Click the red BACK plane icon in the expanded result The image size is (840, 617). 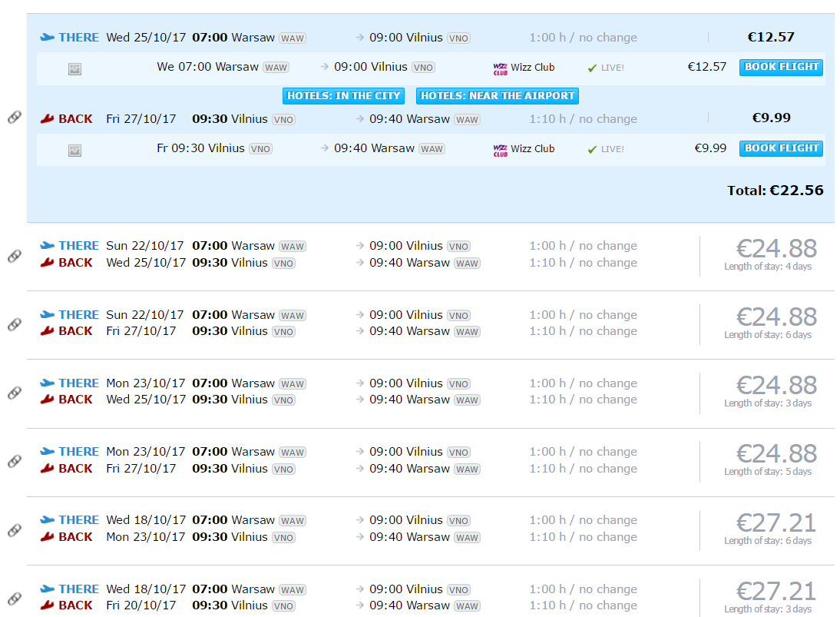click(x=47, y=119)
